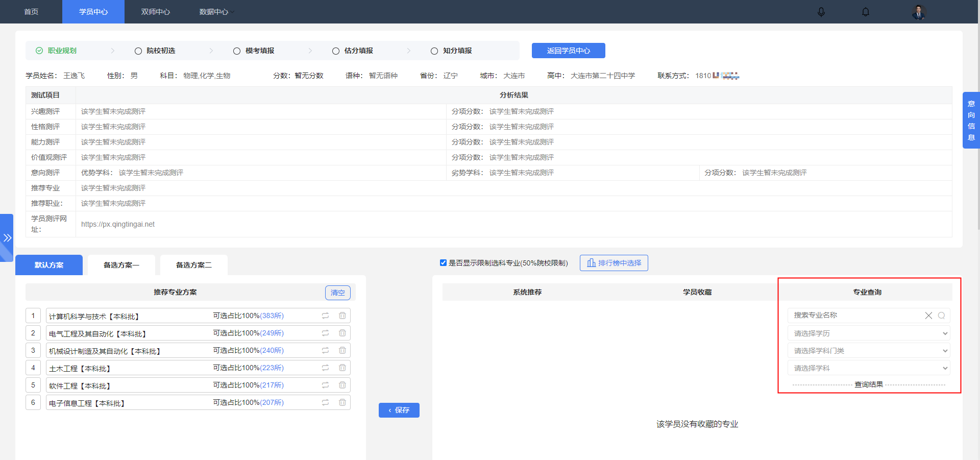
Task: Select the 院校初选 step circle
Action: (x=138, y=51)
